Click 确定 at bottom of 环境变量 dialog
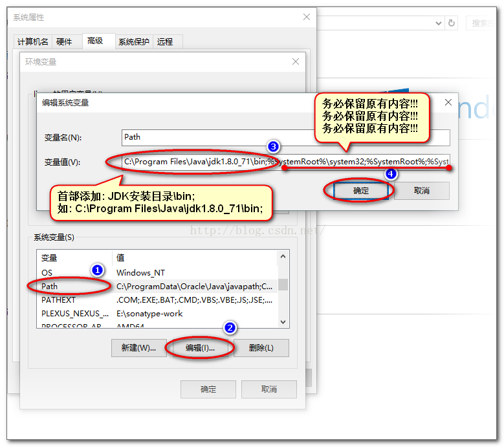The image size is (504, 447). [208, 389]
